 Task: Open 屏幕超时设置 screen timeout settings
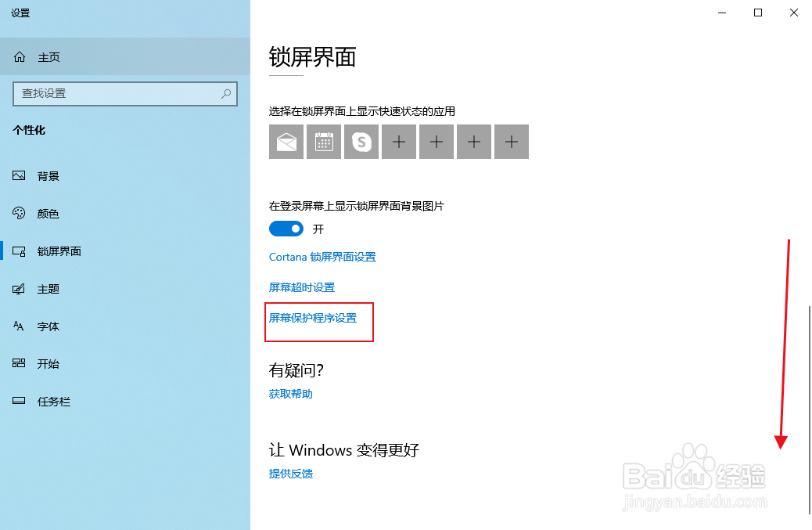tap(301, 287)
